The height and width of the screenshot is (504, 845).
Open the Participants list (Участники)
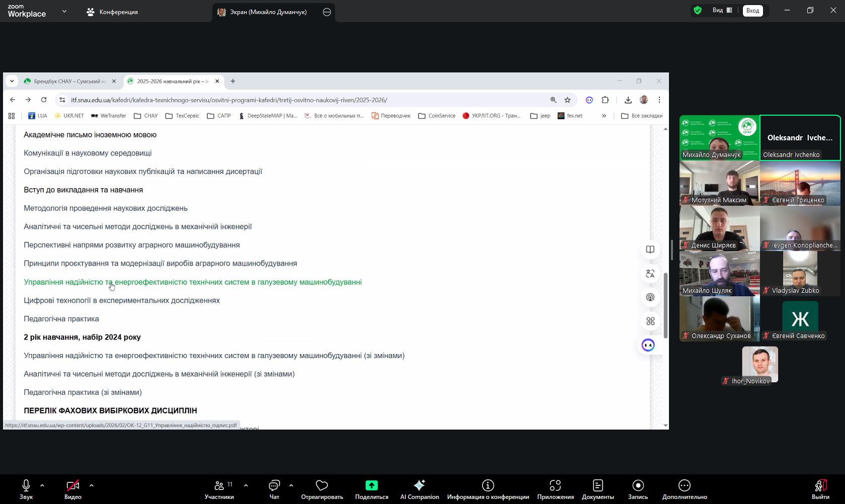[219, 489]
